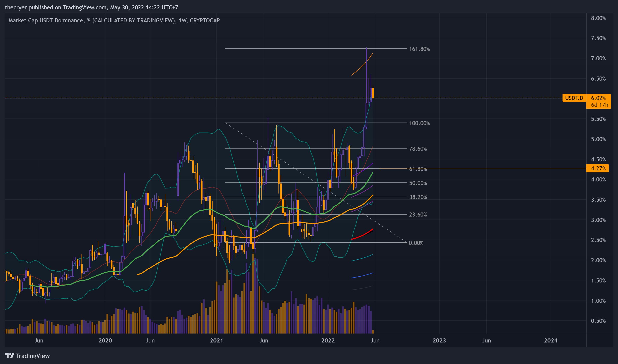Click the TradingView wordmark text
618x364 pixels.
click(33, 356)
